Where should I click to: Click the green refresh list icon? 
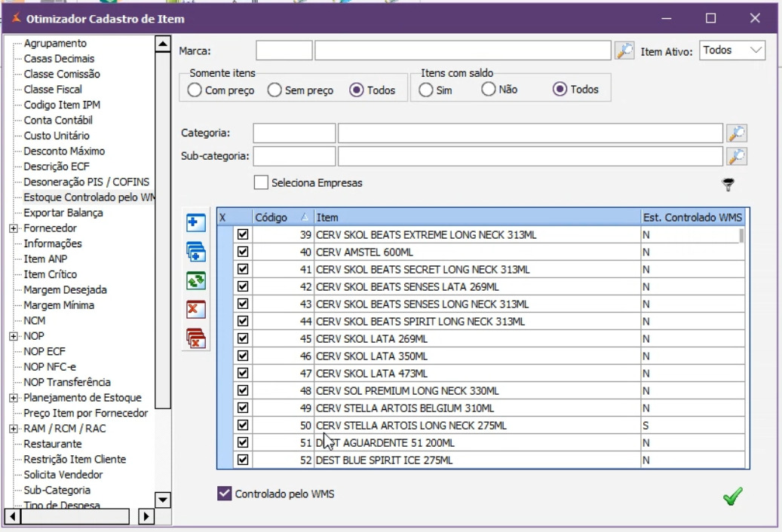(x=196, y=280)
